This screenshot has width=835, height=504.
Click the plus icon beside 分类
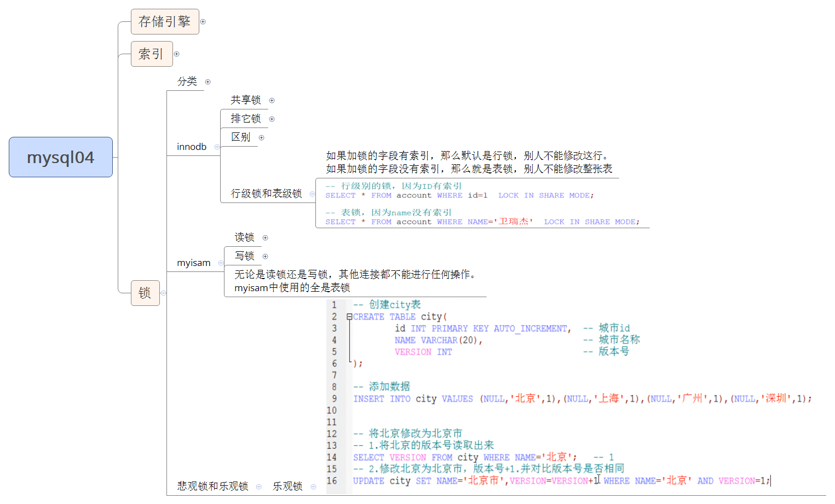click(x=208, y=82)
